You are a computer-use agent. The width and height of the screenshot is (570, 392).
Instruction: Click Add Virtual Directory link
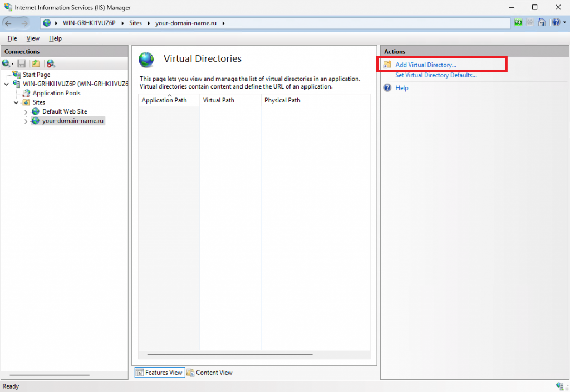click(x=426, y=65)
